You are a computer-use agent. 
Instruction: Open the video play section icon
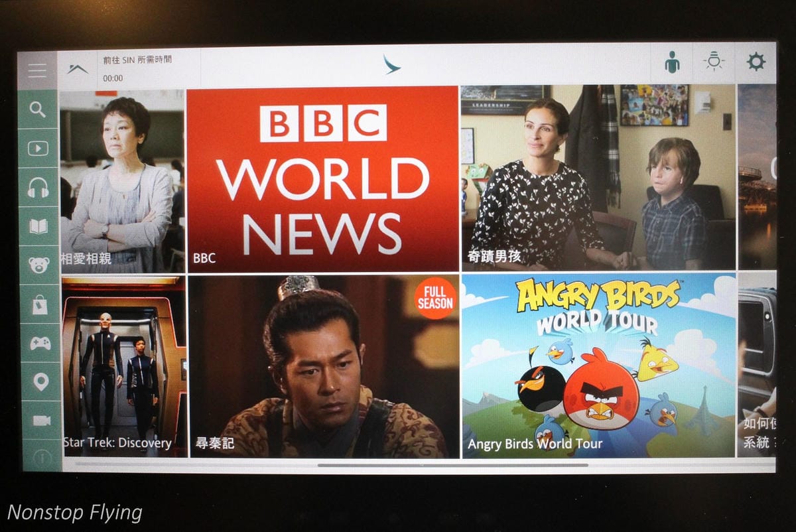[38, 149]
